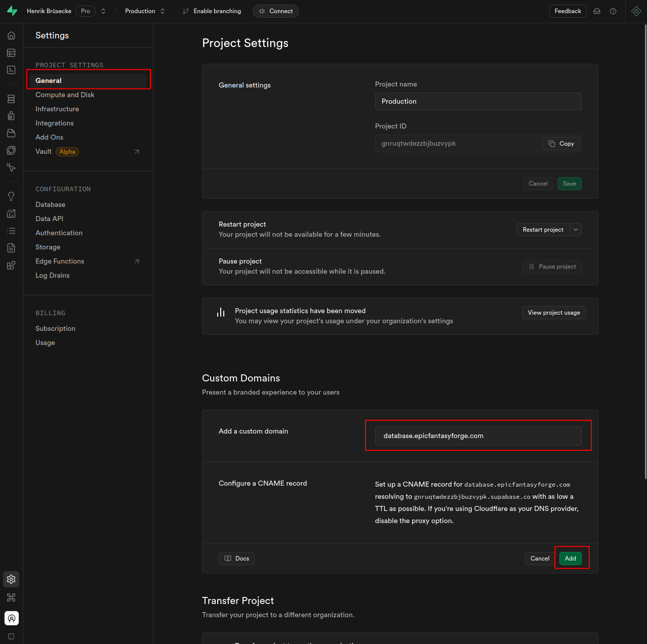Open the help question-mark icon

613,11
